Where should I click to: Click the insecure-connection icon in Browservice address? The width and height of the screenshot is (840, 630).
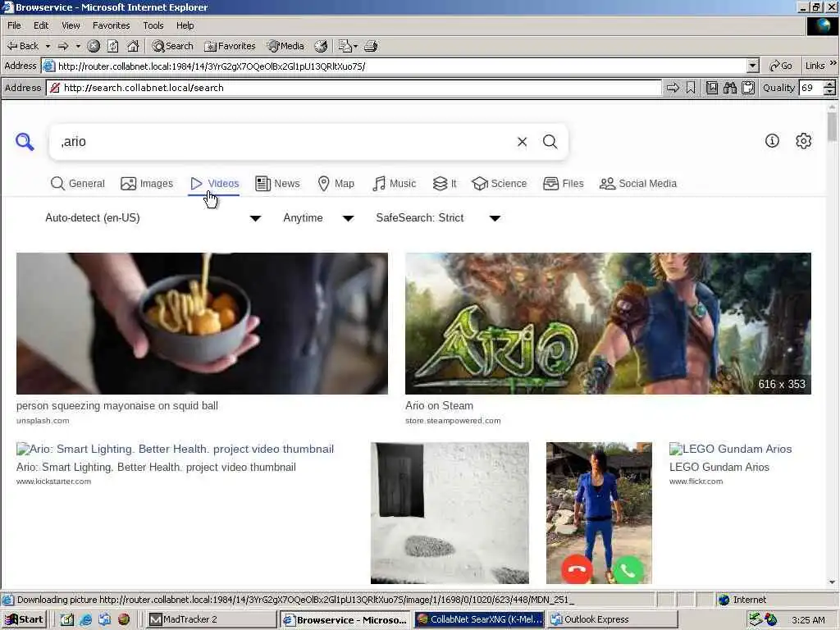(x=55, y=88)
